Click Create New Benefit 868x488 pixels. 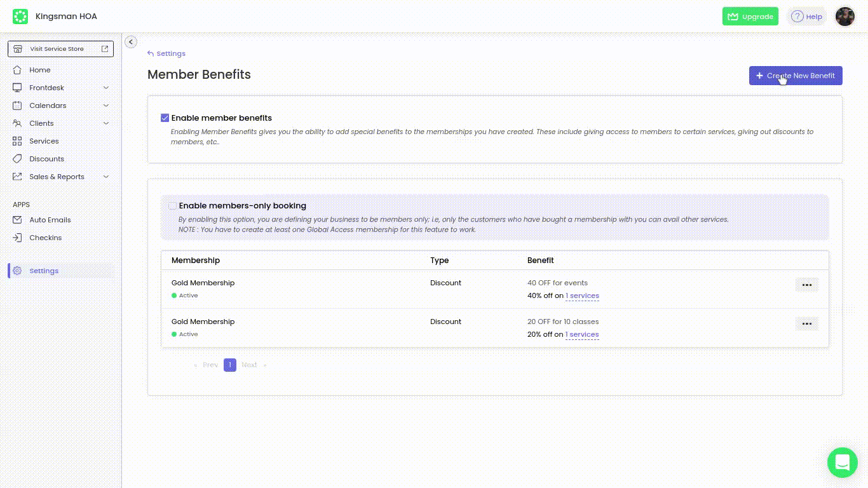(x=796, y=76)
